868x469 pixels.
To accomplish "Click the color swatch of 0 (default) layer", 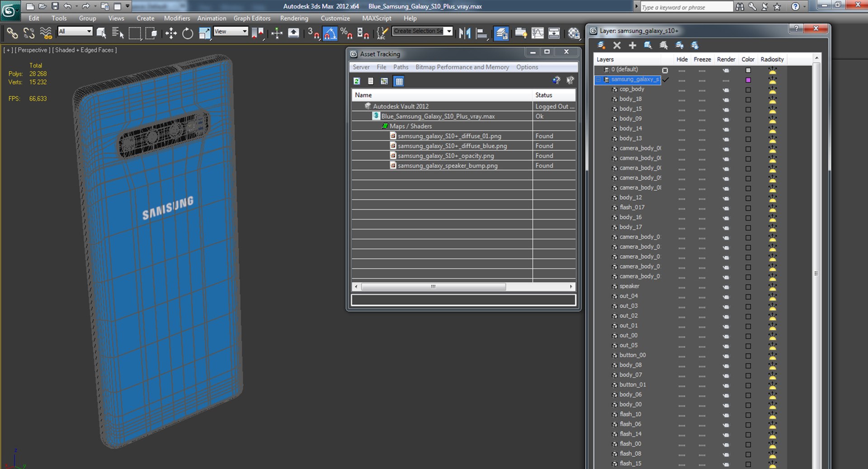I will point(748,70).
